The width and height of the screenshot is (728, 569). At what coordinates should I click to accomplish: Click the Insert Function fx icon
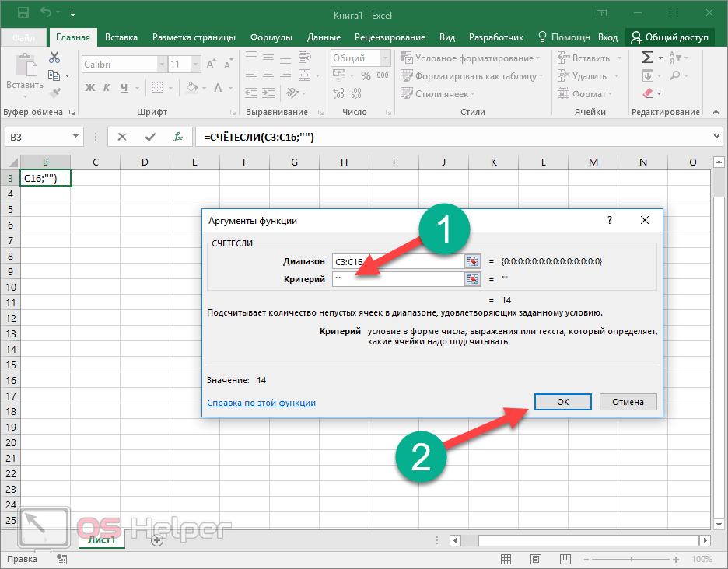point(178,137)
